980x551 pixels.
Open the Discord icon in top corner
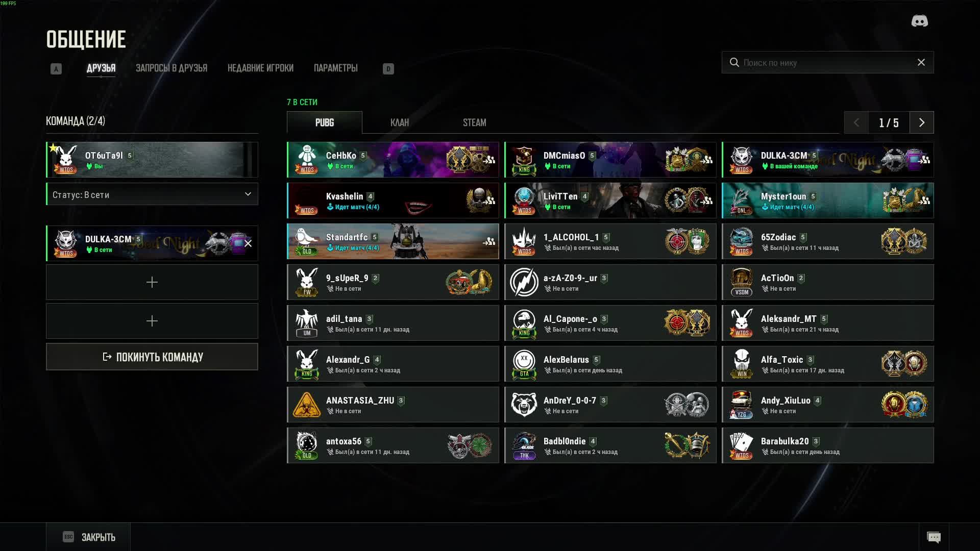coord(920,21)
